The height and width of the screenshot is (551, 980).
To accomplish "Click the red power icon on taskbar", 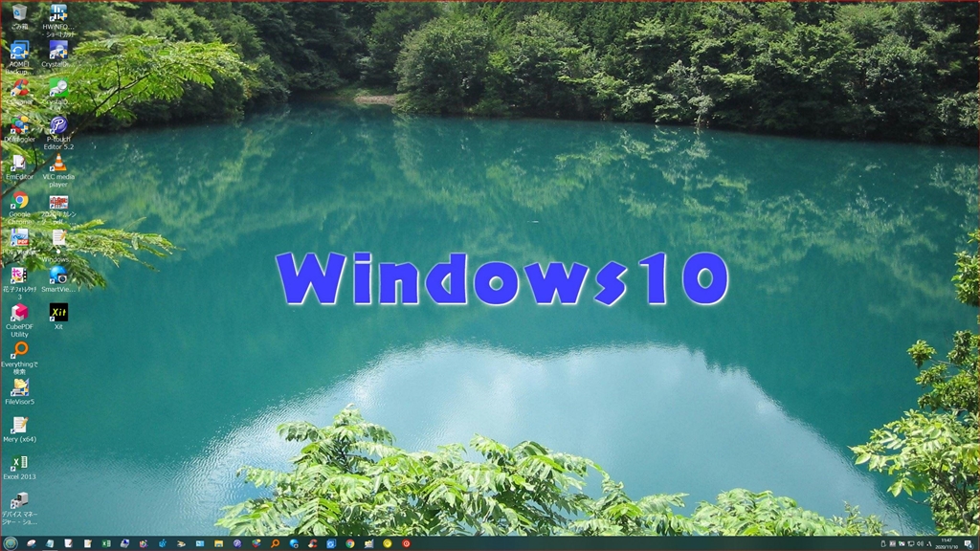I will click(406, 543).
